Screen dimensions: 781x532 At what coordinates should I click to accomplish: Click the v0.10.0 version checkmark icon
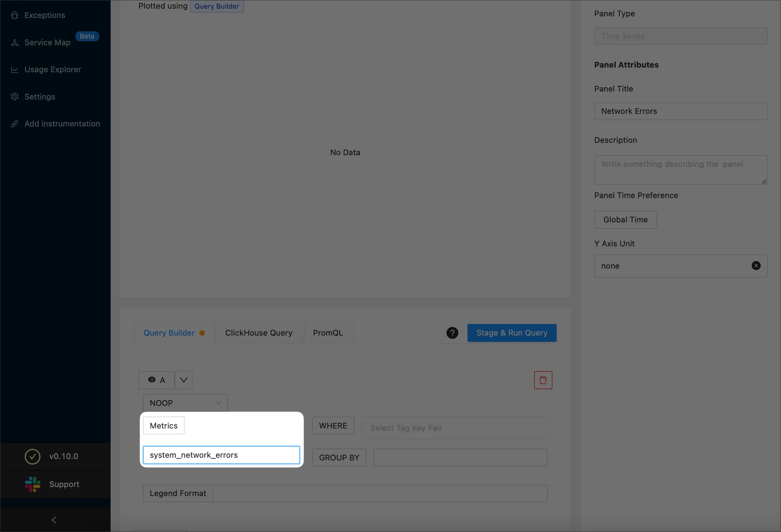(x=33, y=456)
